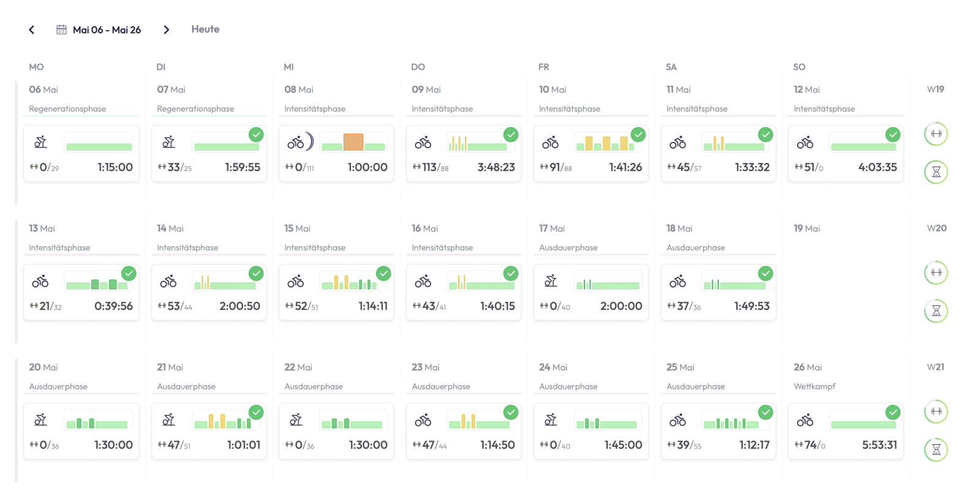980x503 pixels.
Task: Click duration 5:53:31 on 26 Mai
Action: (880, 445)
